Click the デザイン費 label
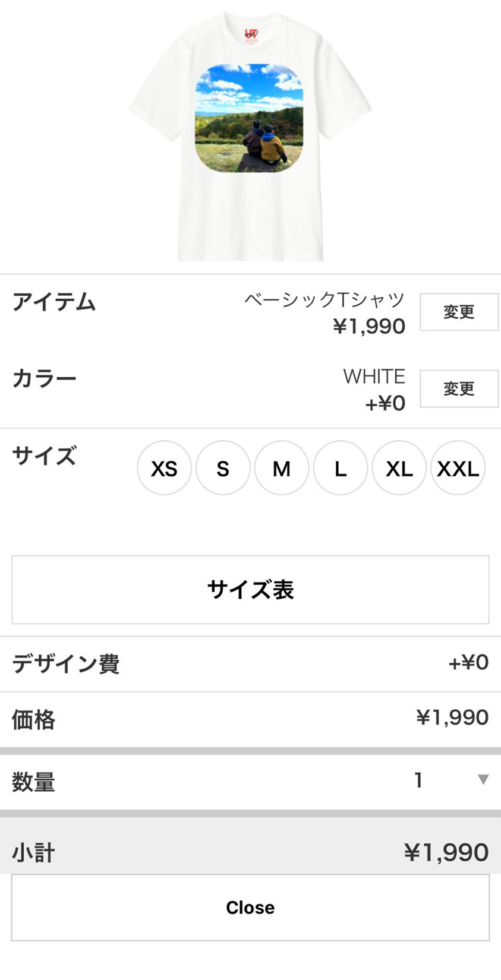501x980 pixels. pos(66,663)
